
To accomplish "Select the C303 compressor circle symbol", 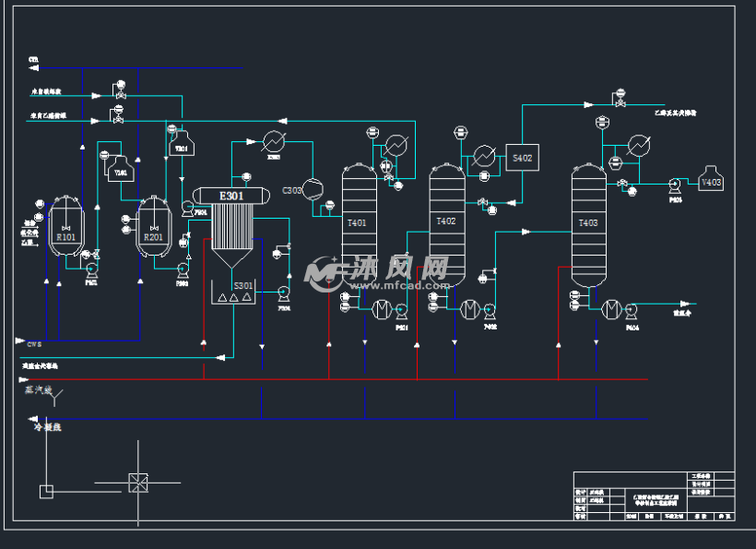I will 313,188.
